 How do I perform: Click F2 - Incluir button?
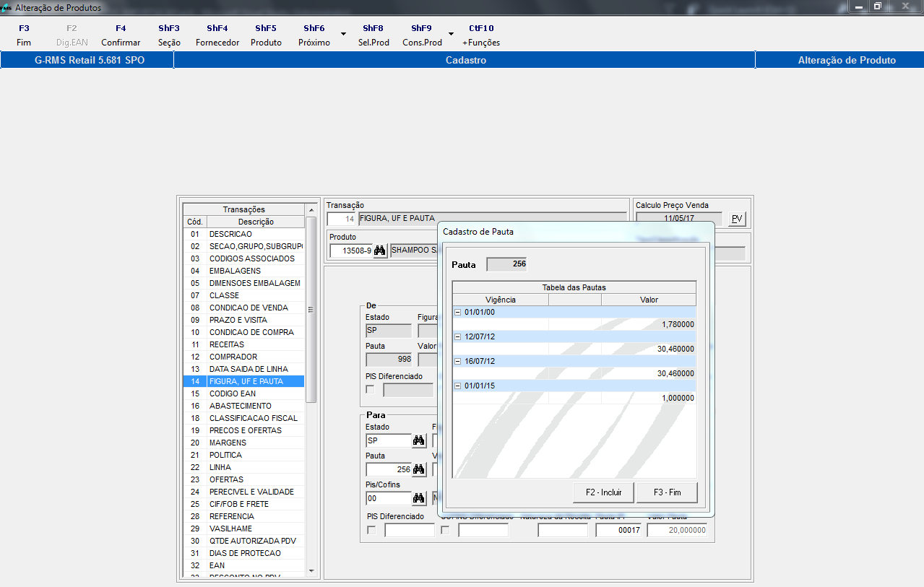tap(603, 492)
